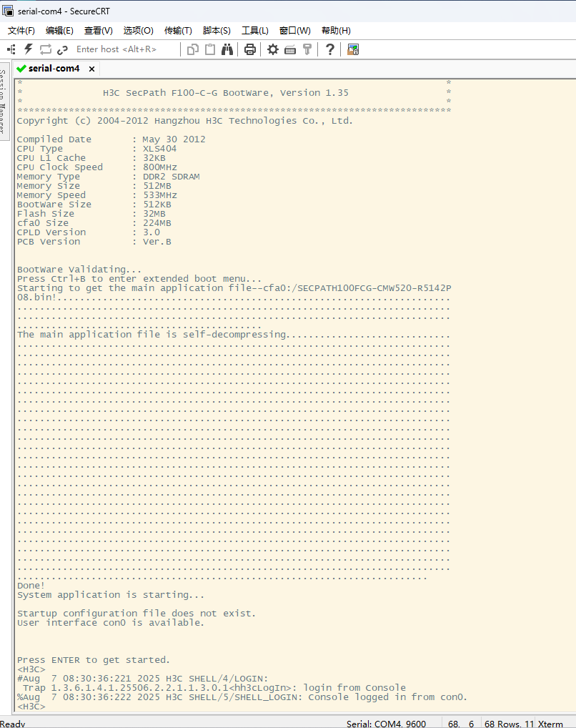Expand the Session Manager side panel
Image resolution: width=576 pixels, height=728 pixels.
click(4, 102)
